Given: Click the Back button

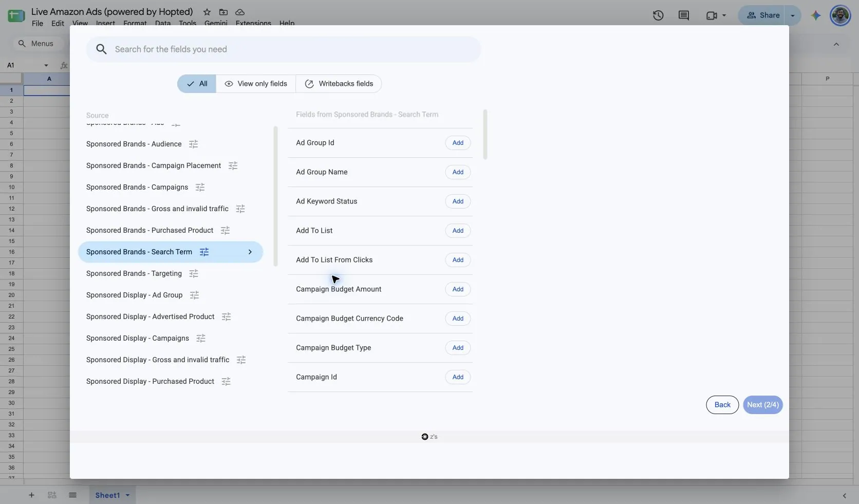Looking at the screenshot, I should tap(722, 405).
